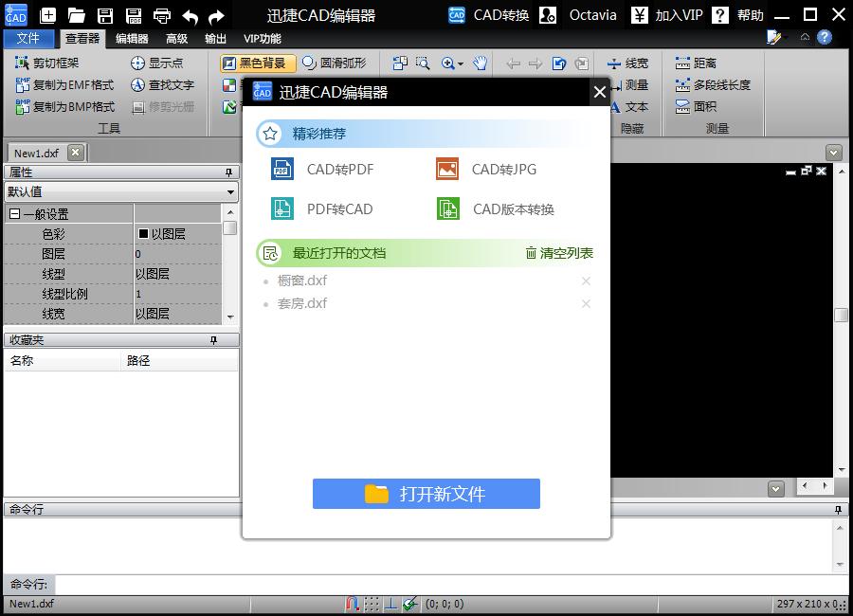This screenshot has width=853, height=616.
Task: Open 帮助 help
Action: (x=737, y=15)
